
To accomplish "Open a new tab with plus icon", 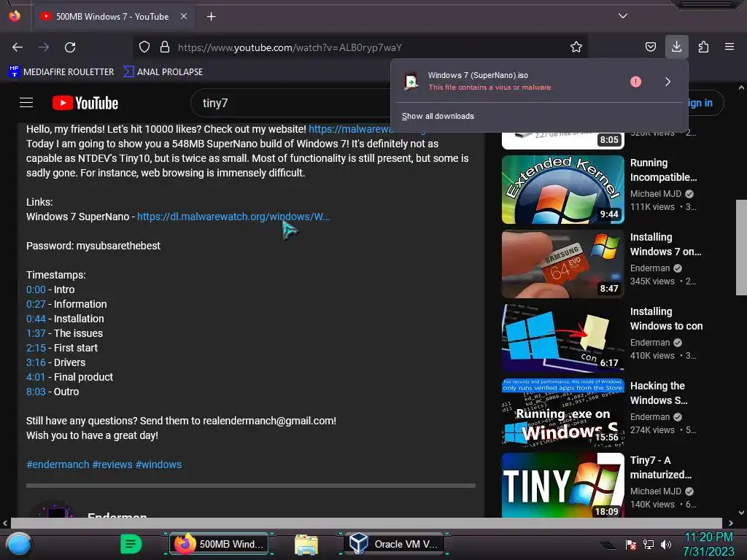I will pos(211,17).
